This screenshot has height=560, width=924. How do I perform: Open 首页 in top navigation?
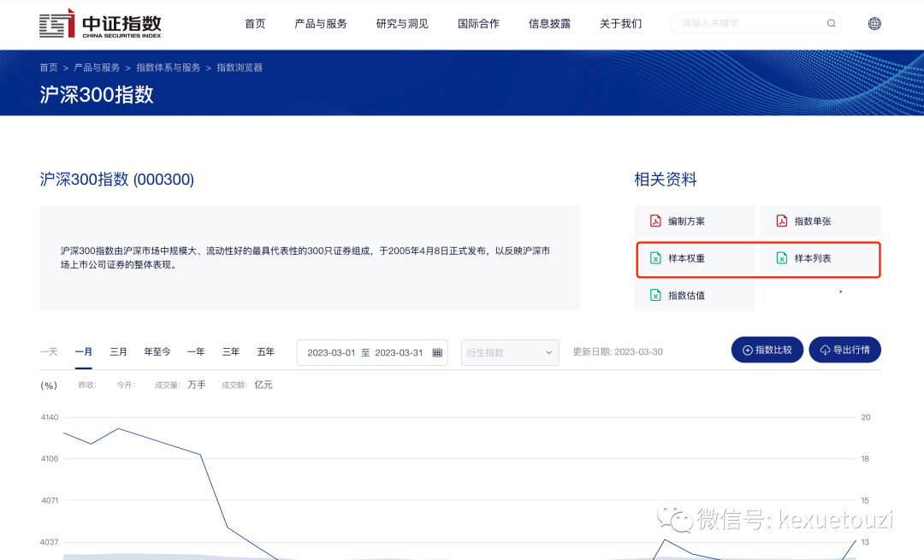tap(255, 24)
